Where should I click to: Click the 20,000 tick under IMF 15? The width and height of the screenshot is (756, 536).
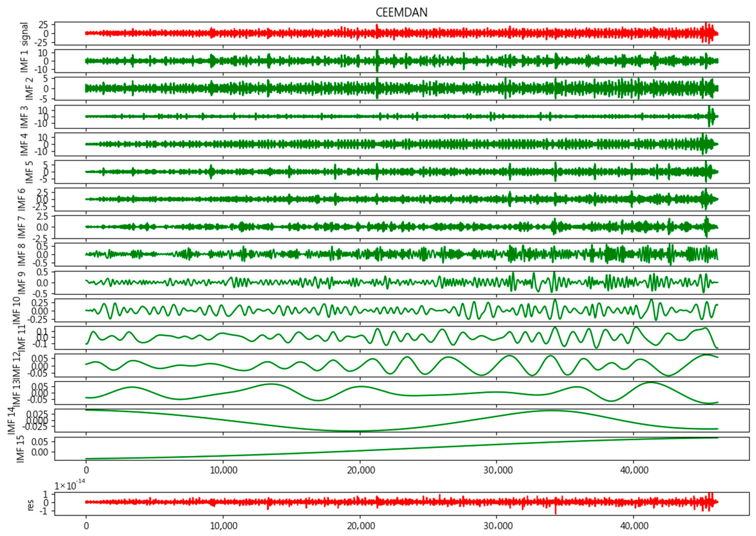tap(361, 470)
